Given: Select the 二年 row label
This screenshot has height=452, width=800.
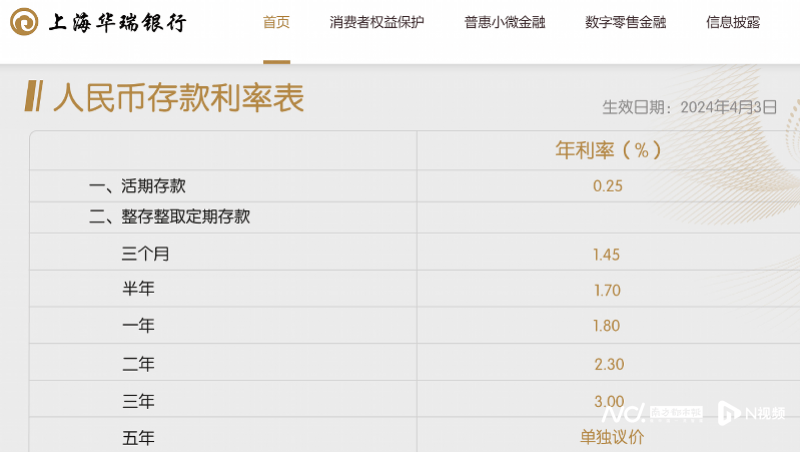Looking at the screenshot, I should point(138,364).
